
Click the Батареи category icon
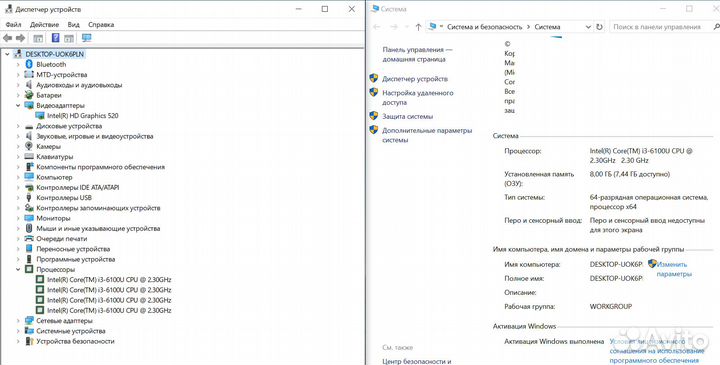29,95
